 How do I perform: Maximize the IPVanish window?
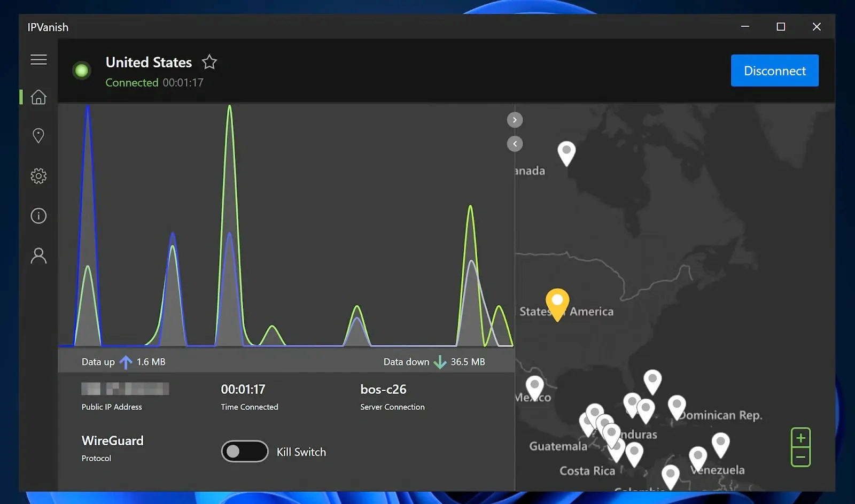click(781, 27)
